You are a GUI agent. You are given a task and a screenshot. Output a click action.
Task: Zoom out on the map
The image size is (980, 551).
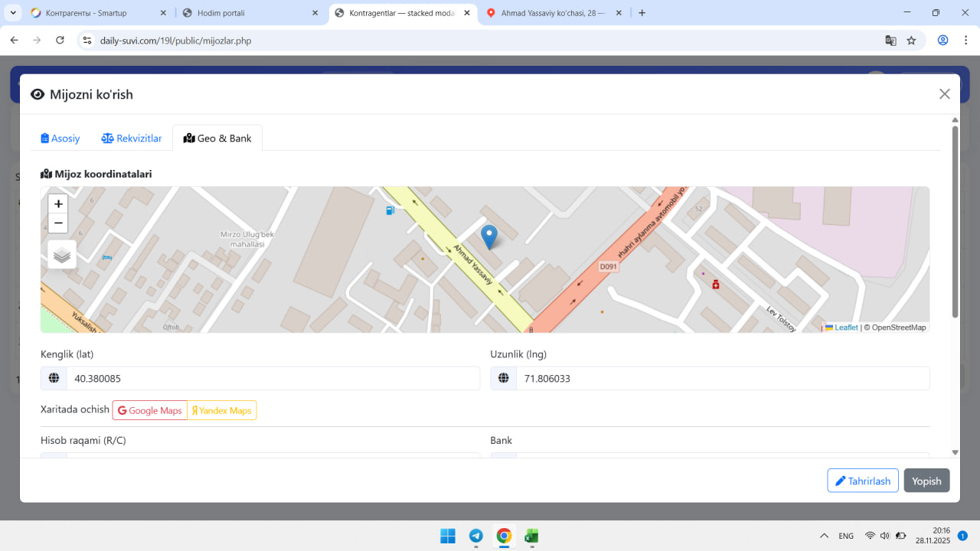click(x=58, y=223)
